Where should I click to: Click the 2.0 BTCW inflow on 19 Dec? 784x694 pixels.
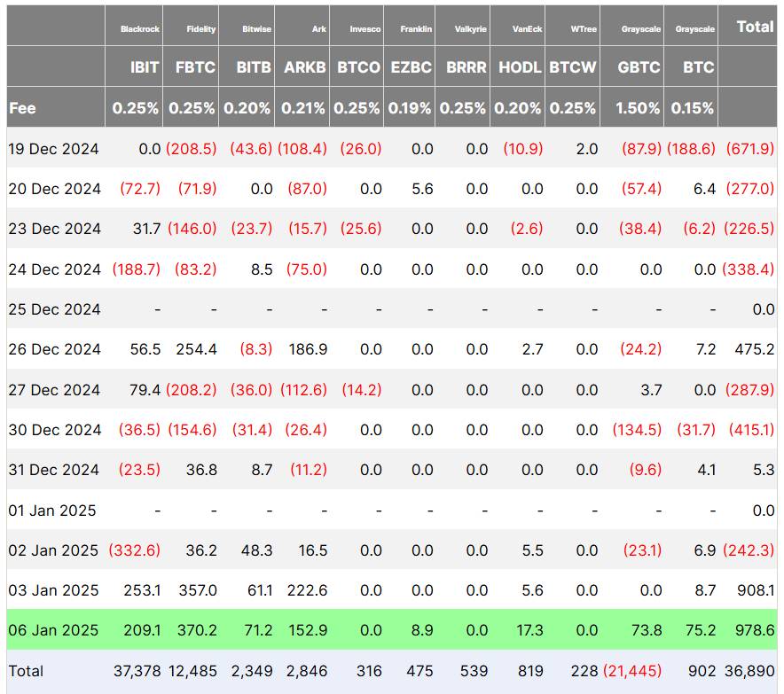coord(587,149)
